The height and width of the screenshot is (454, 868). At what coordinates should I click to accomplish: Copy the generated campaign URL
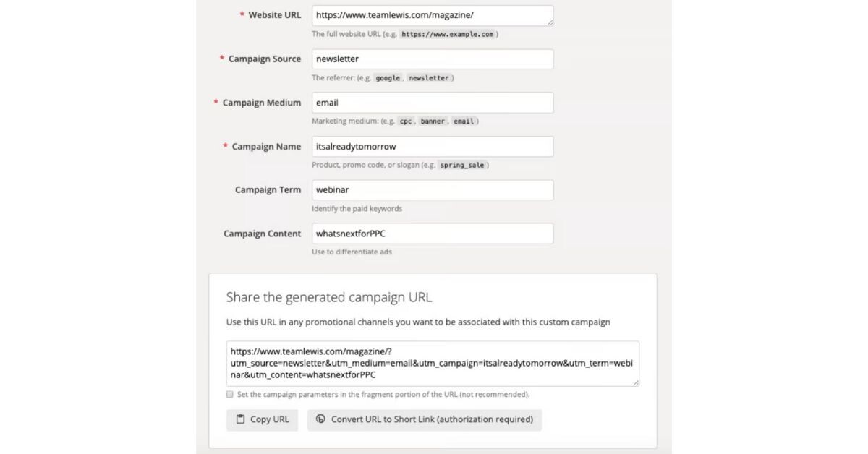pyautogui.click(x=262, y=420)
